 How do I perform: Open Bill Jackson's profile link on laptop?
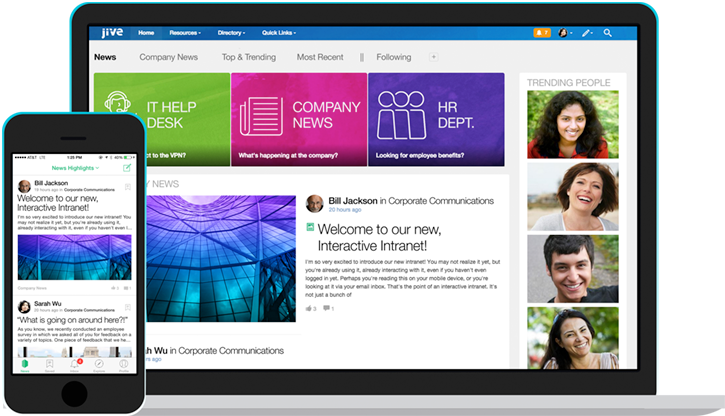(353, 201)
